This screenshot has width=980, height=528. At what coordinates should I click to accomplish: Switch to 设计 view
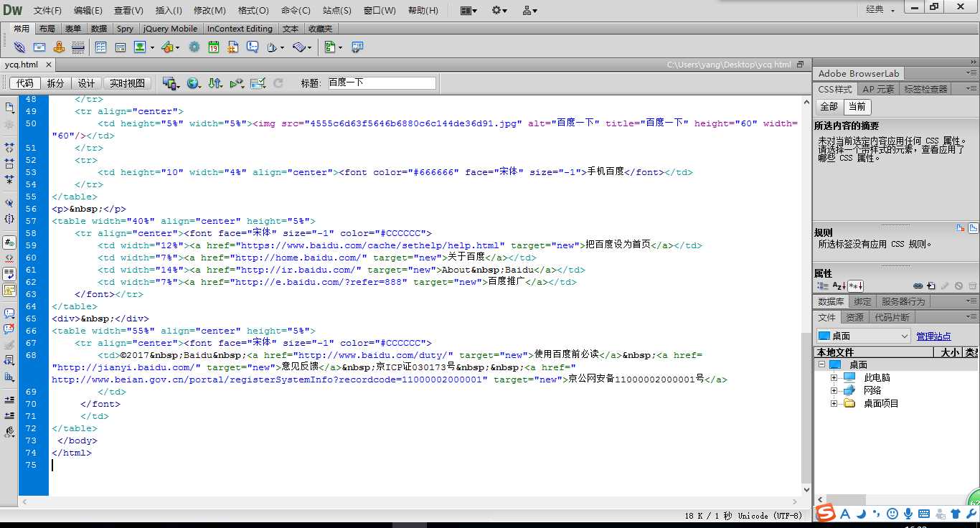[86, 83]
